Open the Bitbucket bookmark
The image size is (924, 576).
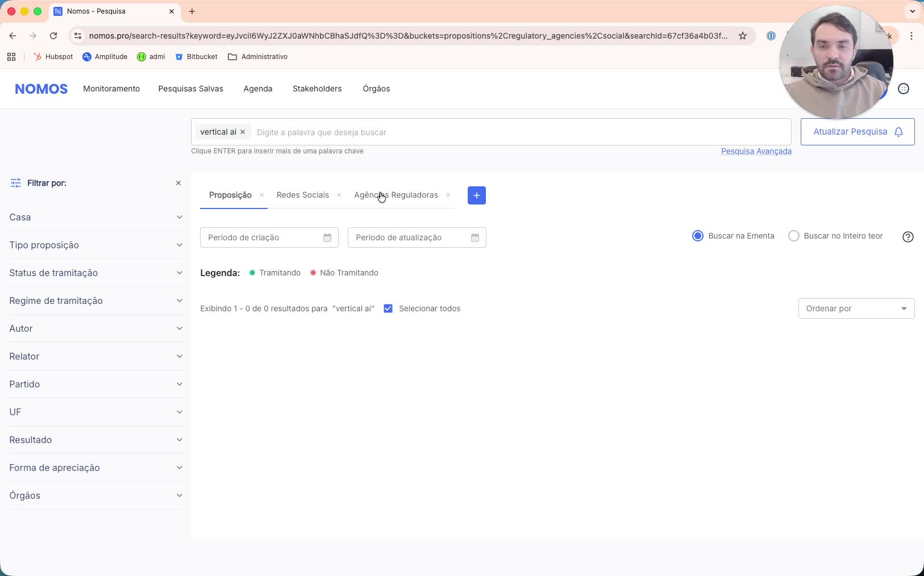click(x=197, y=57)
